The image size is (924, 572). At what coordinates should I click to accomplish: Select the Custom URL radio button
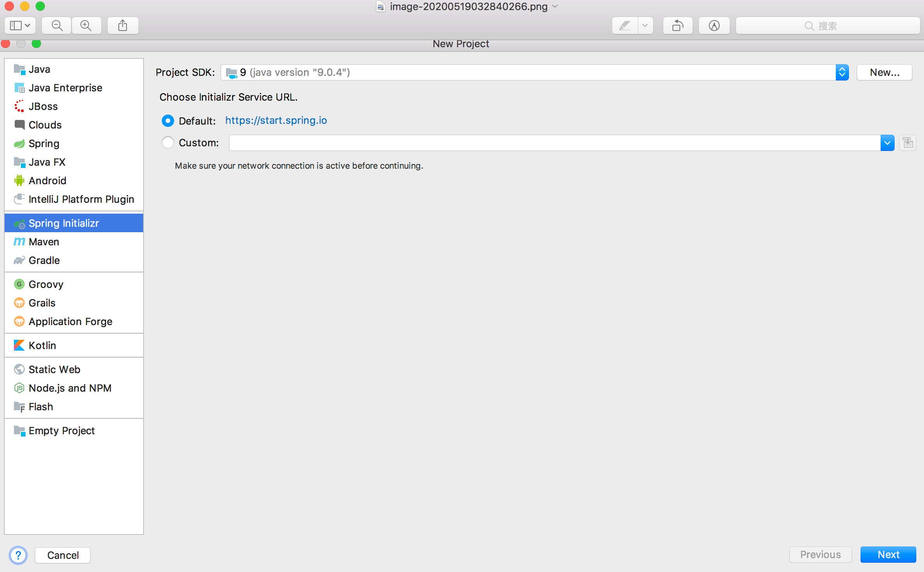coord(168,143)
